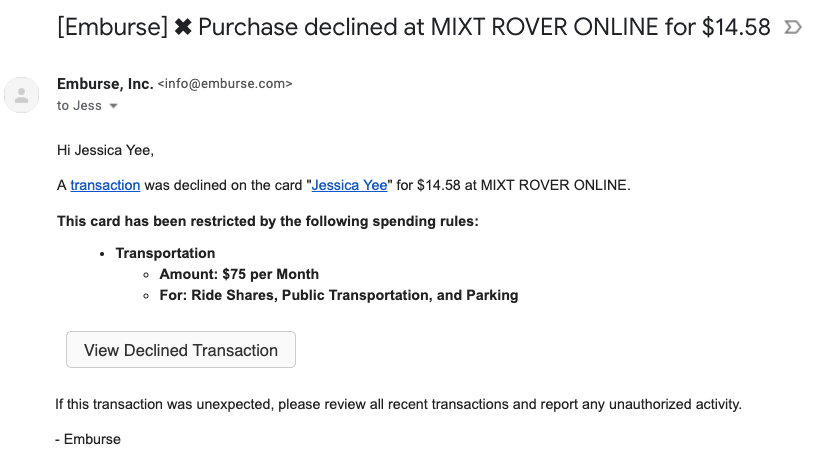Click "MIXT ROVER ONLINE" in the body sentence
832x461 pixels.
pyautogui.click(x=555, y=185)
